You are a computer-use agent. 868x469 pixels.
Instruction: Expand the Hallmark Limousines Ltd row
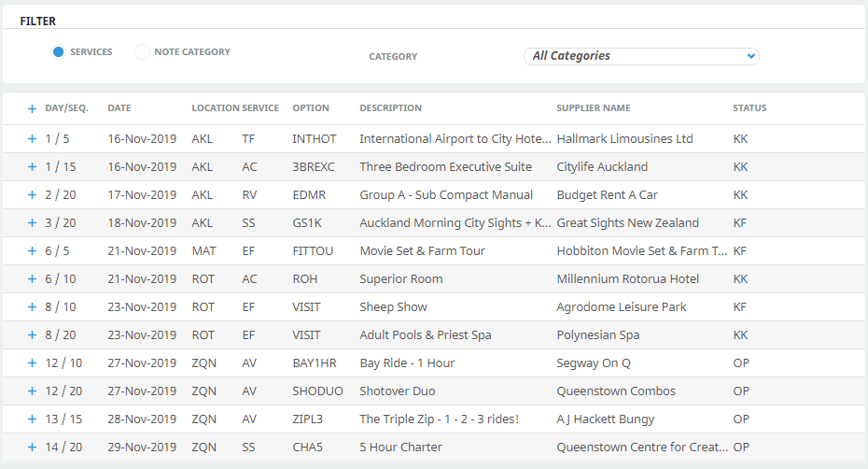click(32, 139)
